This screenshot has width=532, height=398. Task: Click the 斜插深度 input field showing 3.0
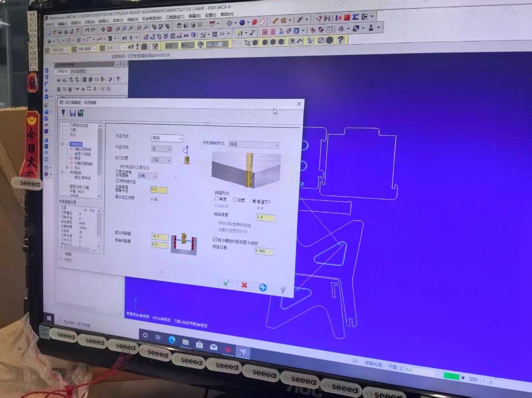(x=265, y=217)
